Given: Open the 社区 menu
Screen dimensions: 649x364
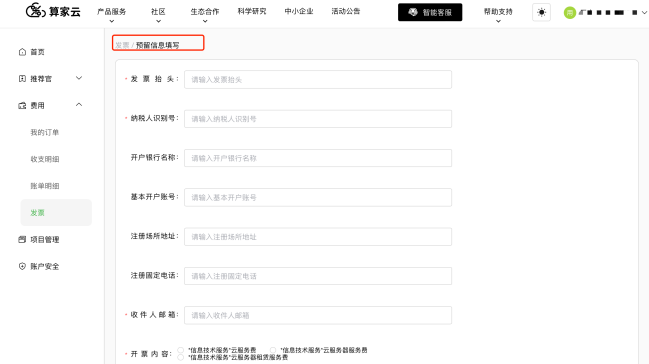Looking at the screenshot, I should click(x=158, y=12).
